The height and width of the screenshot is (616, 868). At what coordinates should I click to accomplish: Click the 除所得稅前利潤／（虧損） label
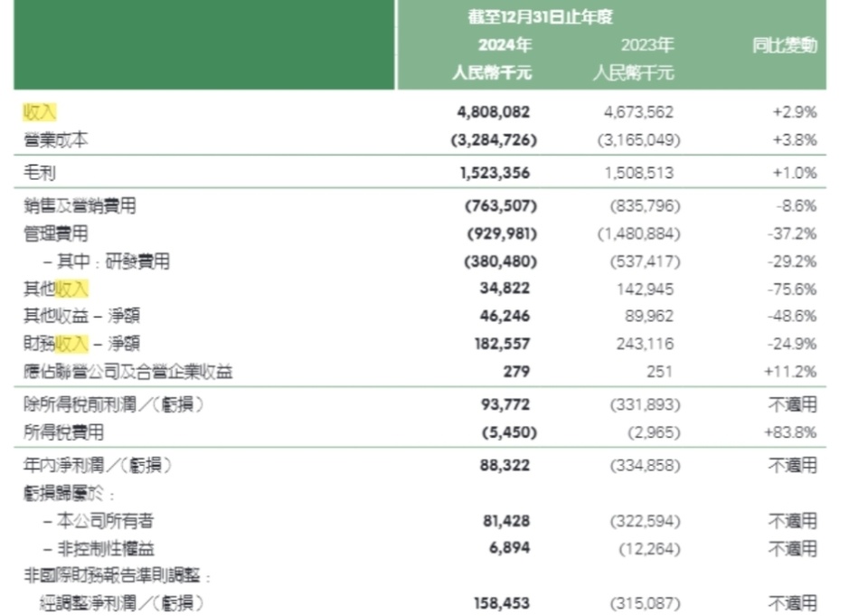(x=114, y=404)
